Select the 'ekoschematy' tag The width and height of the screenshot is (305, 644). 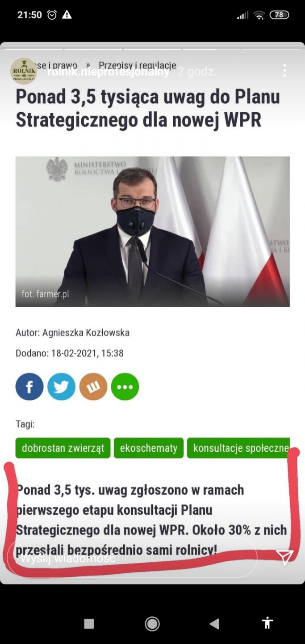point(149,448)
